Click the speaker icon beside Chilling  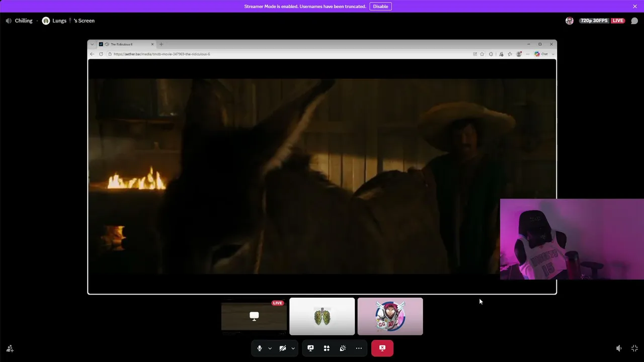(x=8, y=21)
